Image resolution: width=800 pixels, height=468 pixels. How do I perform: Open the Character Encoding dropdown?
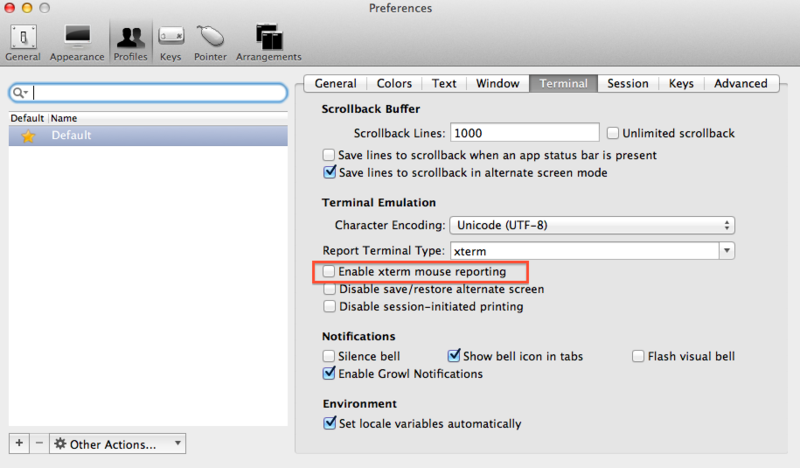[591, 225]
